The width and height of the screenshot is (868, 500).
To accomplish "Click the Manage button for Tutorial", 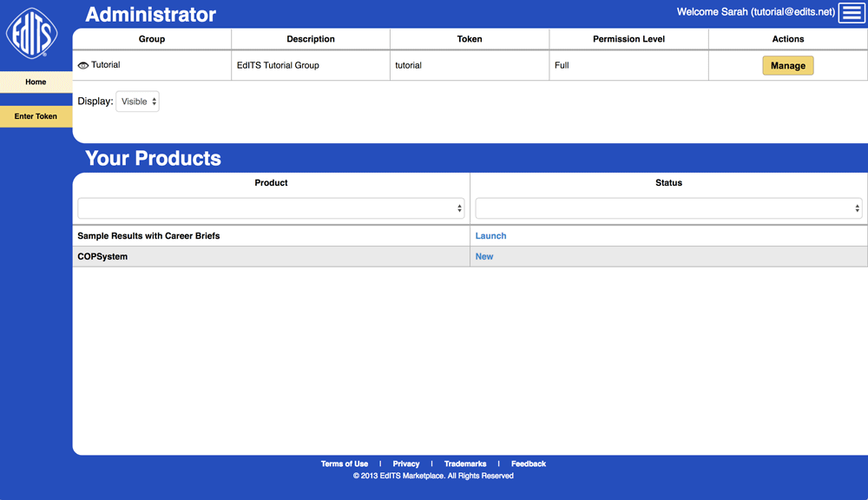I will [x=788, y=65].
